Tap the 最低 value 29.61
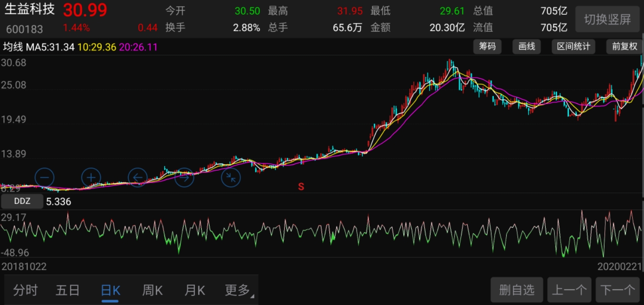Screen dimensions: 644x305 (451, 11)
